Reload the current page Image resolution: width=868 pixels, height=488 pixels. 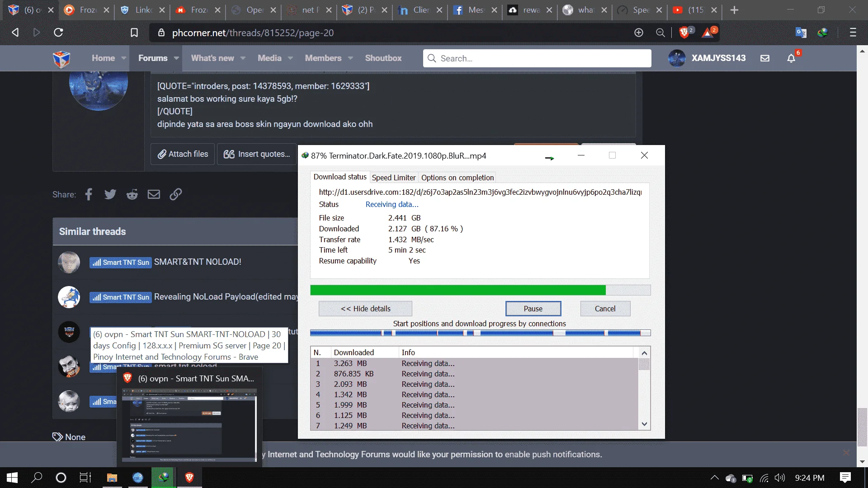[x=58, y=33]
